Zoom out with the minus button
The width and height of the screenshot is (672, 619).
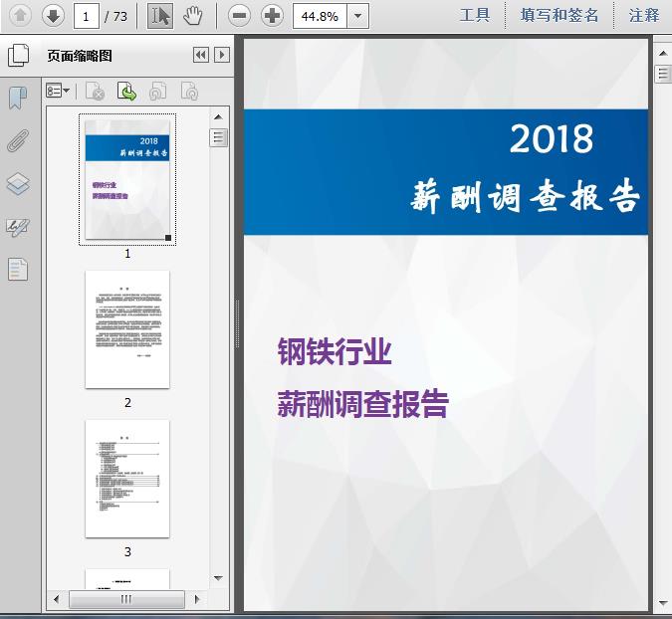click(x=239, y=16)
